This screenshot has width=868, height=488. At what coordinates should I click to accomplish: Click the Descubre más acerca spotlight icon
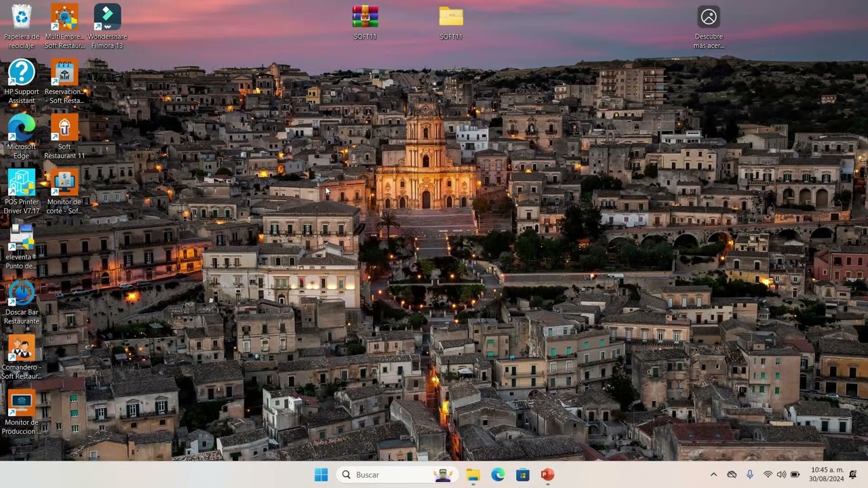pyautogui.click(x=709, y=26)
